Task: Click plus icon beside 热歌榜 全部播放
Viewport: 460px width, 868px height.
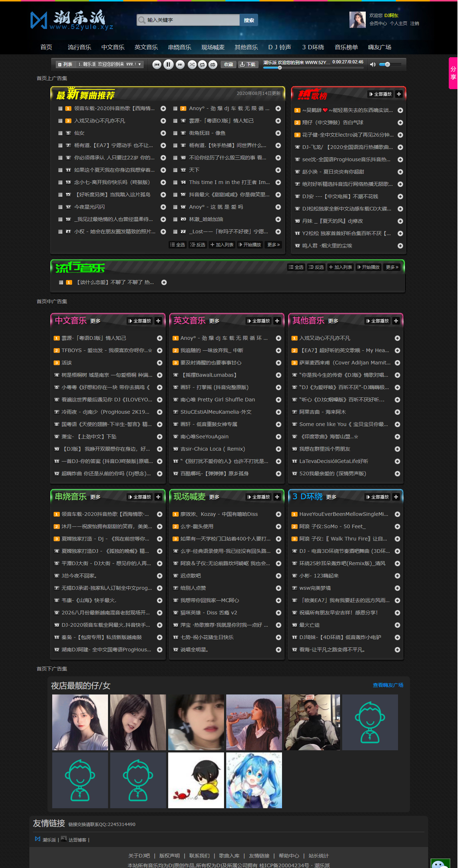Action: pyautogui.click(x=399, y=94)
